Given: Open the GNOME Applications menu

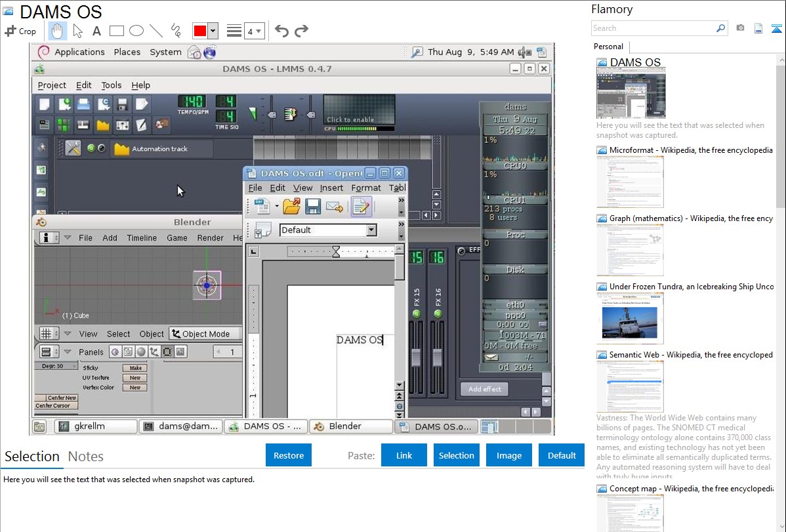Looking at the screenshot, I should click(x=79, y=52).
